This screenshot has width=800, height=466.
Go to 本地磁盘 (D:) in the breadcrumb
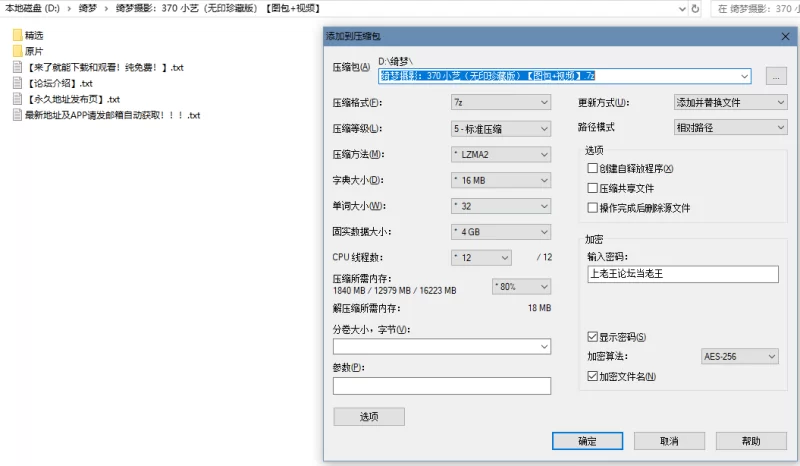coord(32,9)
